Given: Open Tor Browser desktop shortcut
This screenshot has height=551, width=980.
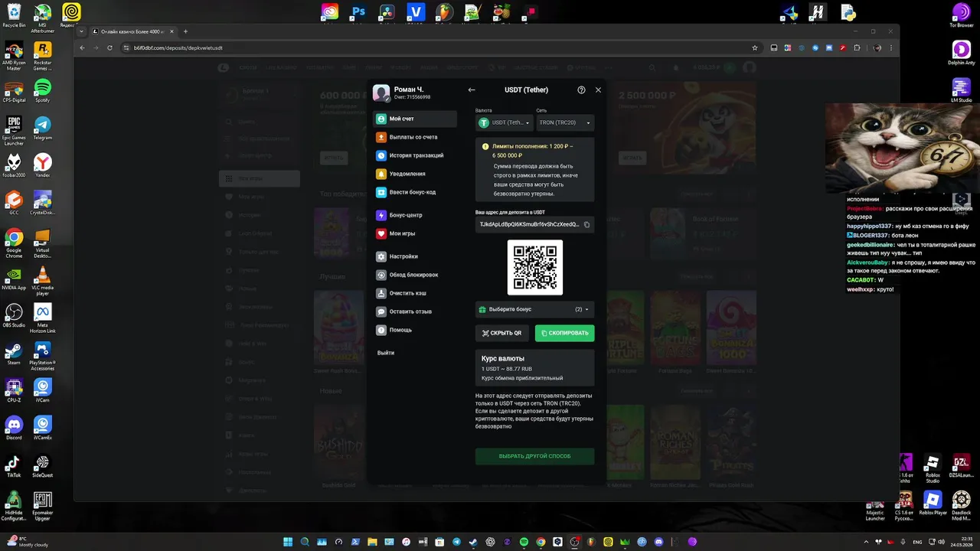Looking at the screenshot, I should [x=961, y=15].
